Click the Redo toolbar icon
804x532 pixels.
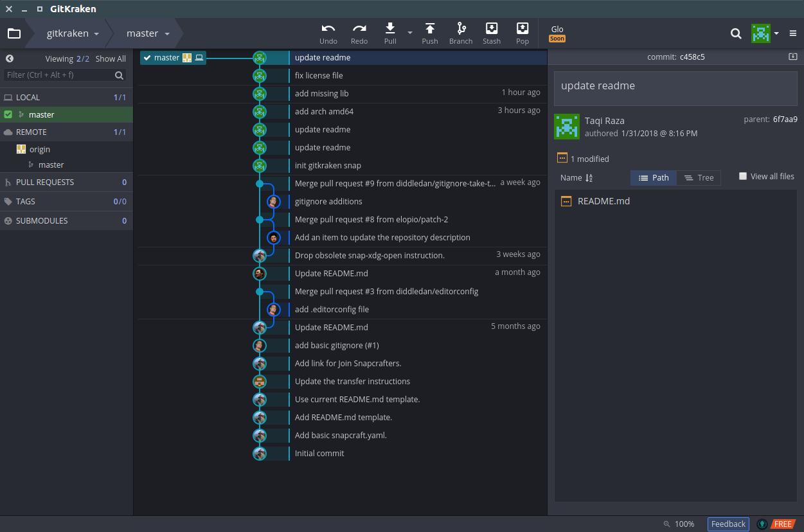click(x=359, y=28)
